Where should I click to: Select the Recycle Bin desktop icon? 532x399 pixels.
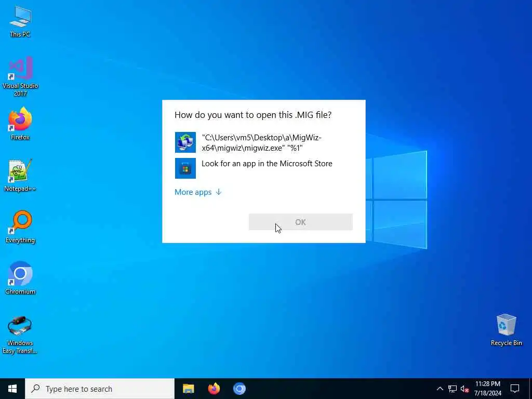pos(506,330)
